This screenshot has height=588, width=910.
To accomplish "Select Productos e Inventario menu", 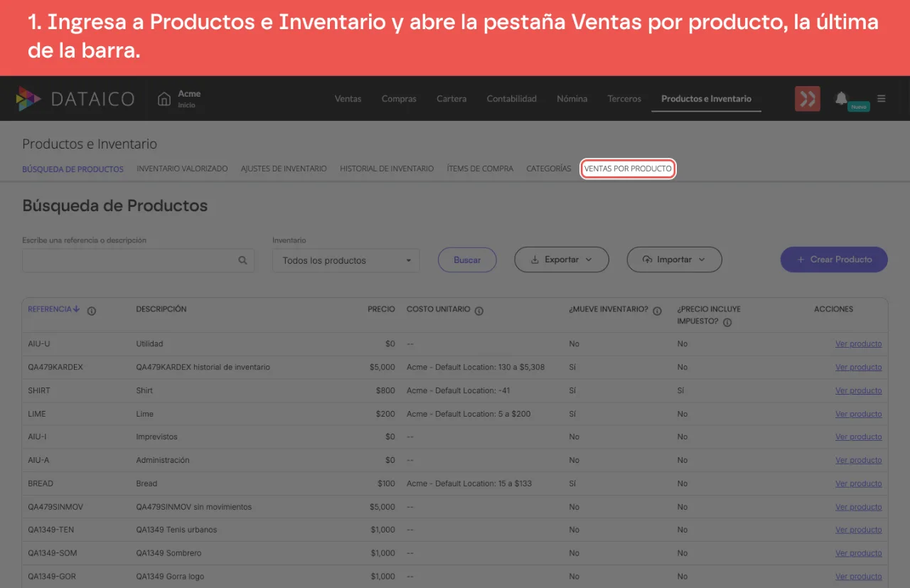I will (x=706, y=99).
